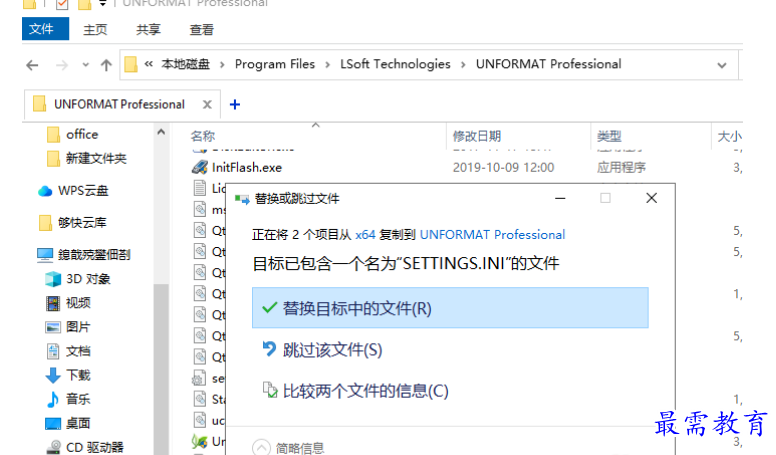Open CD 驱动器 in the sidebar

click(x=85, y=447)
